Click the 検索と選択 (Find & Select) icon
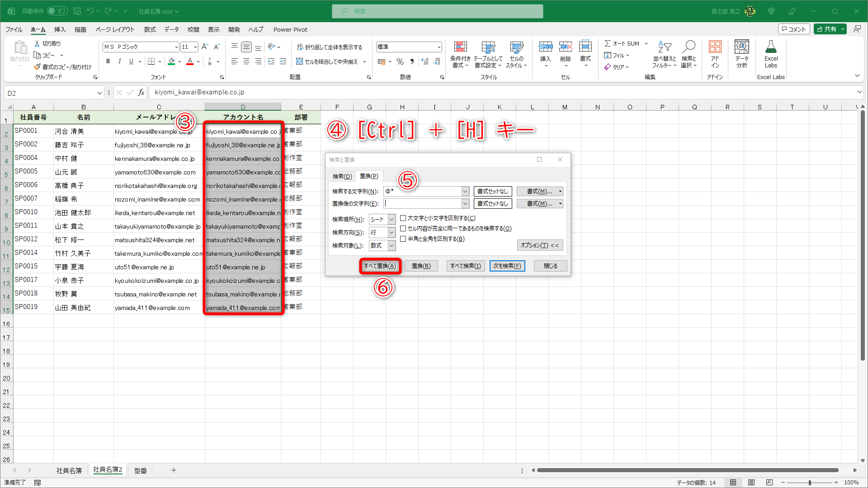The width and height of the screenshot is (868, 488). pos(689,54)
